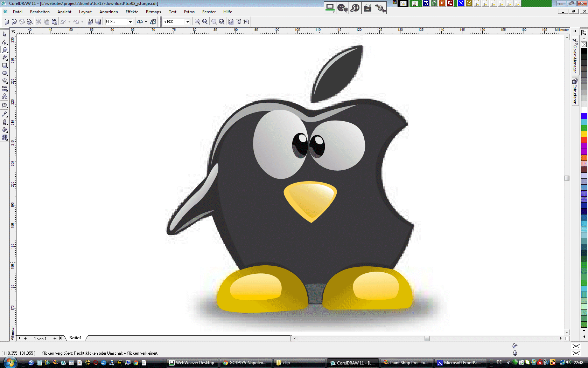Open the Hilfe menu
This screenshot has width=588, height=368.
(227, 12)
